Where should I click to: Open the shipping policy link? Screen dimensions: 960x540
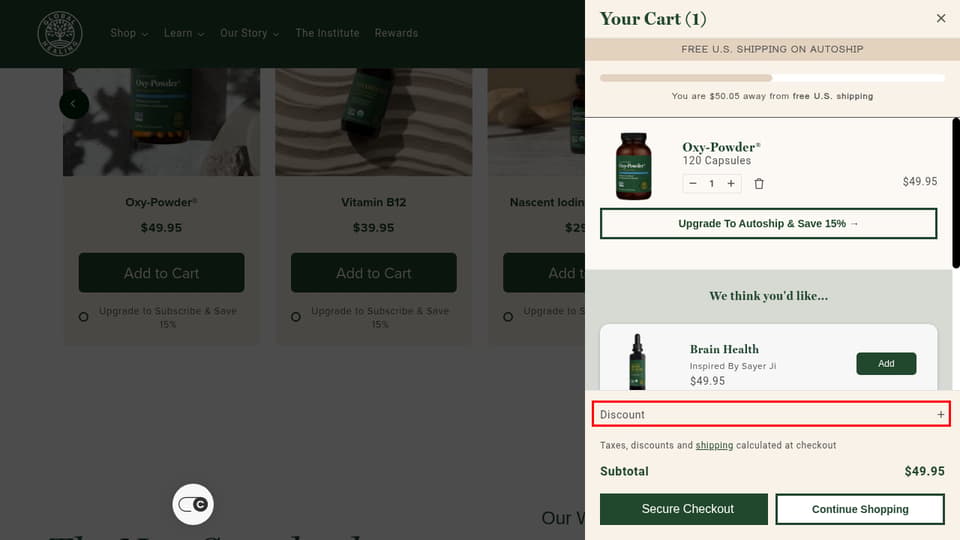[714, 445]
